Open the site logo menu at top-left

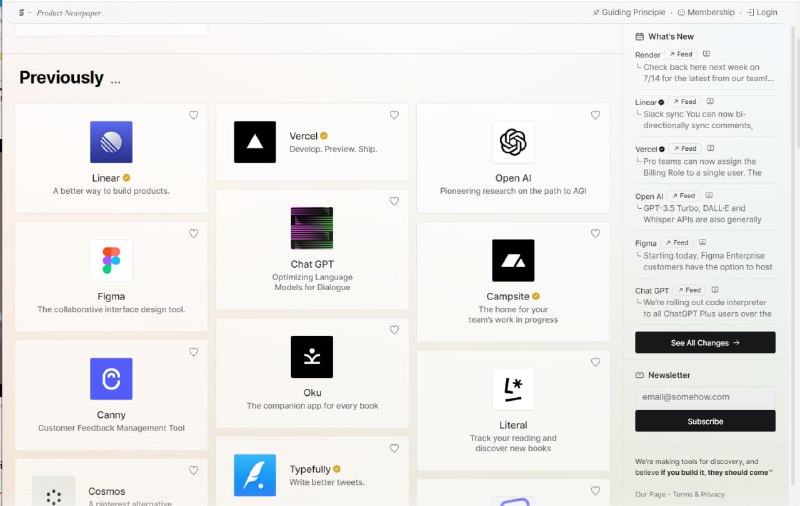(22, 13)
